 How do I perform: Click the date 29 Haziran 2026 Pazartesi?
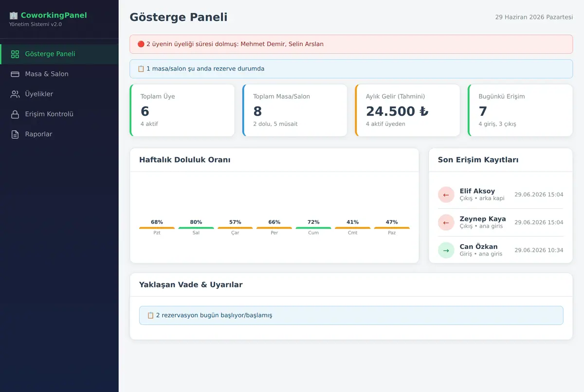(534, 17)
